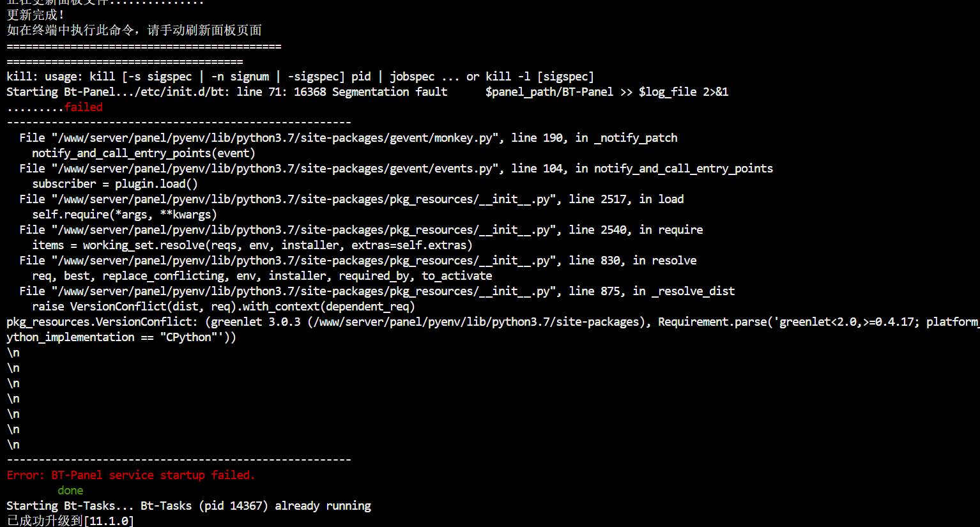Click the "self.require(*args, **kwargs)" code line
Viewport: 980px width, 527px height.
(125, 215)
